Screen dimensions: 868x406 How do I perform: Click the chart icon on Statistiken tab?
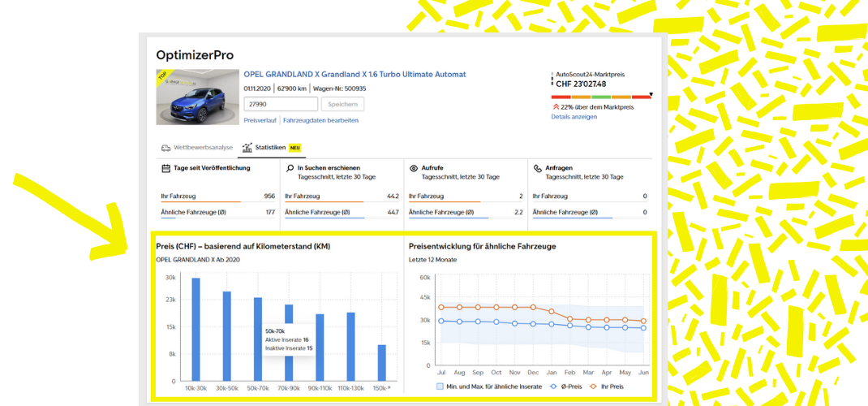tap(247, 147)
